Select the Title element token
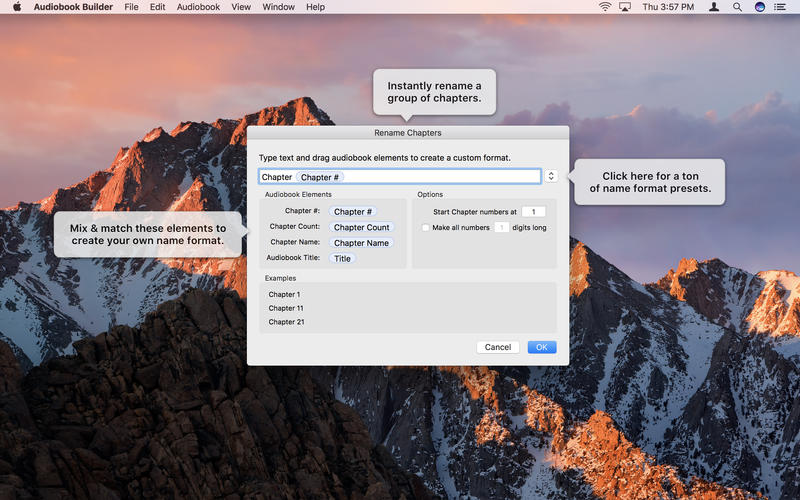This screenshot has height=500, width=800. (342, 258)
